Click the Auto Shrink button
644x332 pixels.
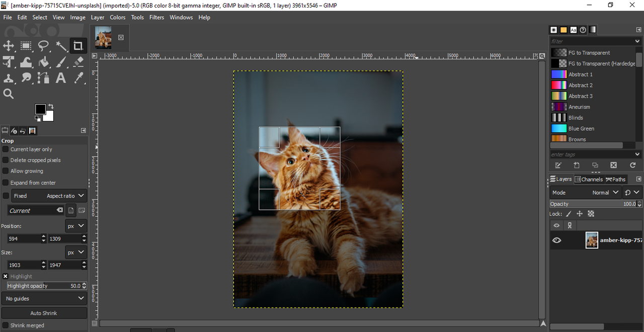(x=44, y=313)
